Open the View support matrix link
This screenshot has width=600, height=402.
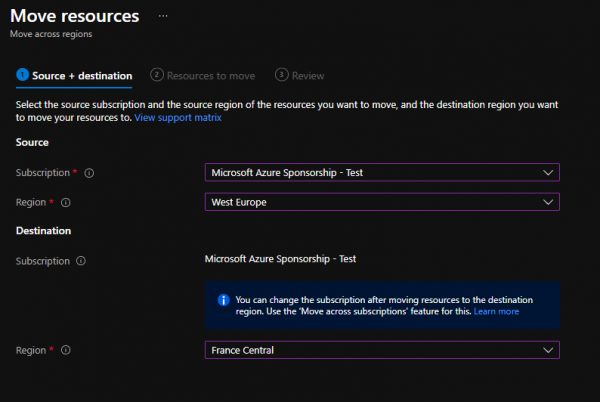click(x=178, y=117)
